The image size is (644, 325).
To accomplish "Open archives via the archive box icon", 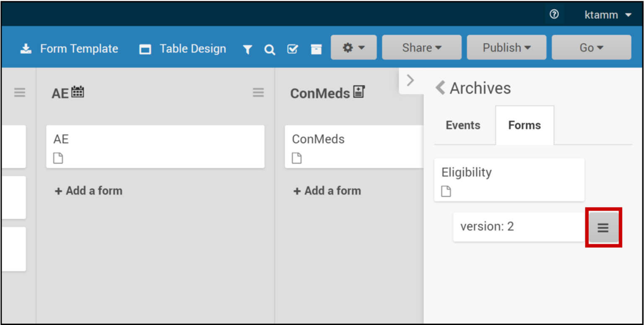I will [316, 49].
